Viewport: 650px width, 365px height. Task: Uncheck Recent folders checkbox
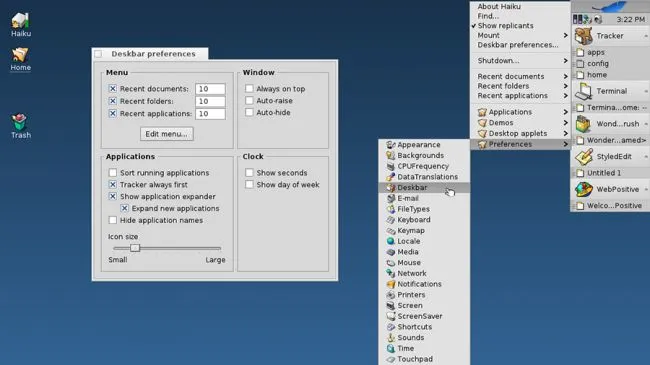tap(113, 101)
